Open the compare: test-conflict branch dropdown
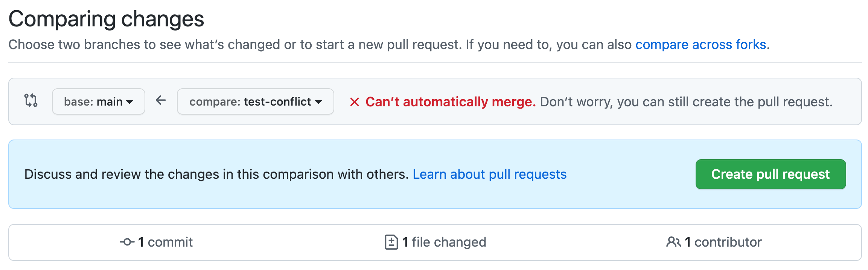868x270 pixels. click(x=256, y=101)
